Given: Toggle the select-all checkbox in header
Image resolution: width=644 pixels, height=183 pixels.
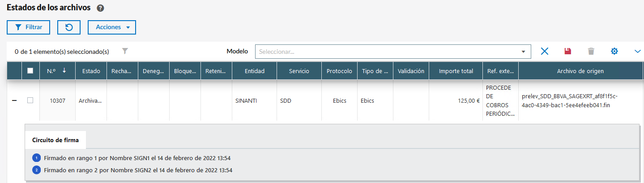Looking at the screenshot, I should (x=30, y=71).
